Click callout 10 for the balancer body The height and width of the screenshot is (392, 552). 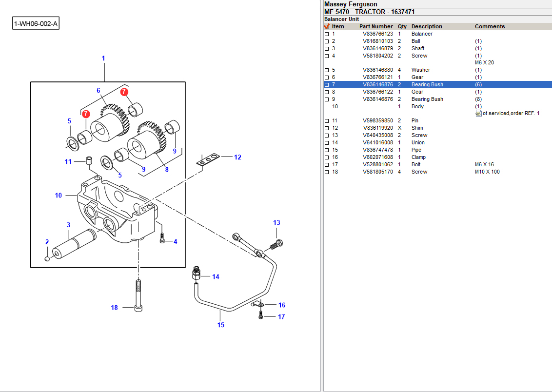tap(59, 196)
